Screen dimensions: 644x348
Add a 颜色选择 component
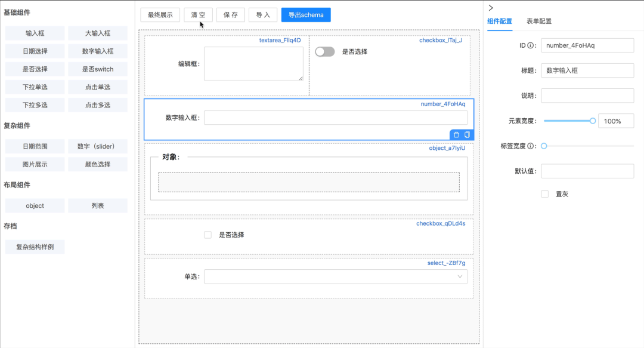pos(98,165)
